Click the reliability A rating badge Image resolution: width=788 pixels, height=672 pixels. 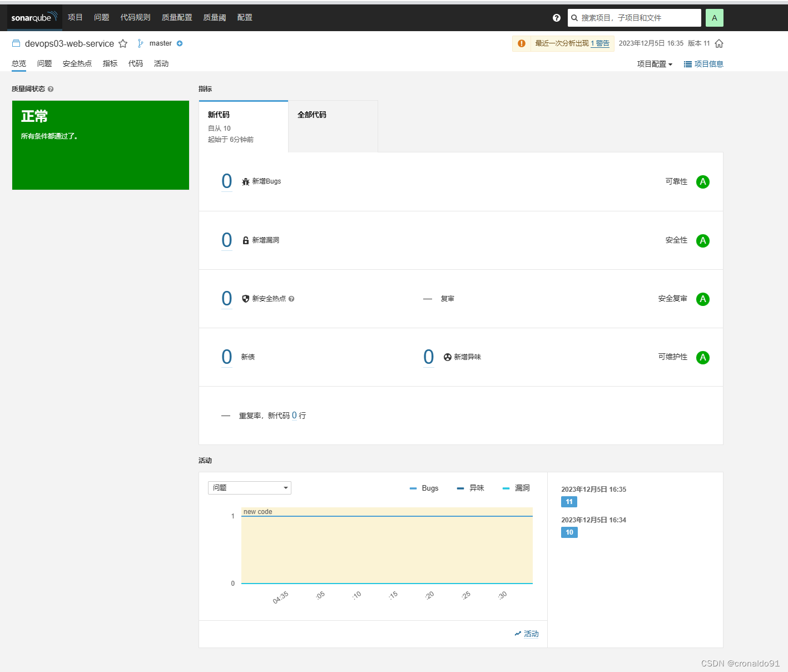(703, 182)
